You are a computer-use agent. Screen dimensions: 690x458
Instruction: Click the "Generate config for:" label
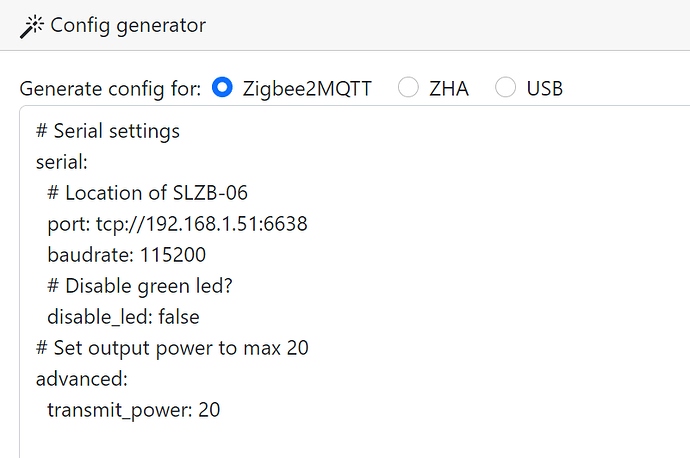(111, 88)
